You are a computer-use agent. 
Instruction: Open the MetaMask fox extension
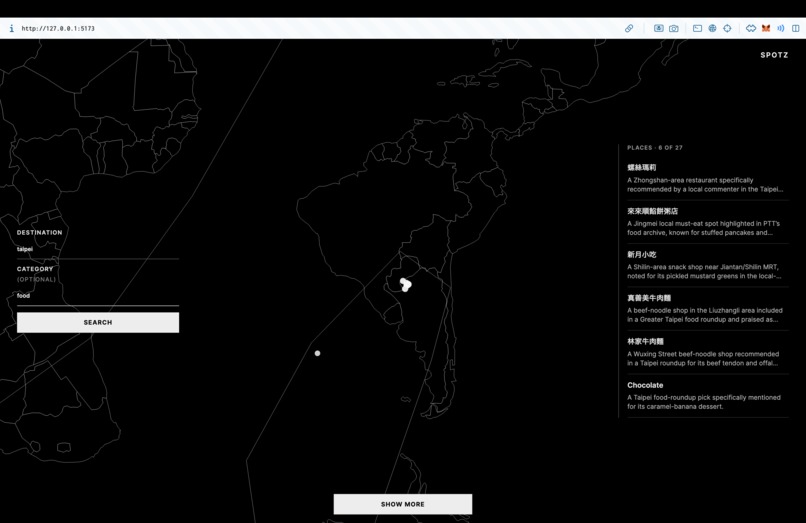(766, 28)
